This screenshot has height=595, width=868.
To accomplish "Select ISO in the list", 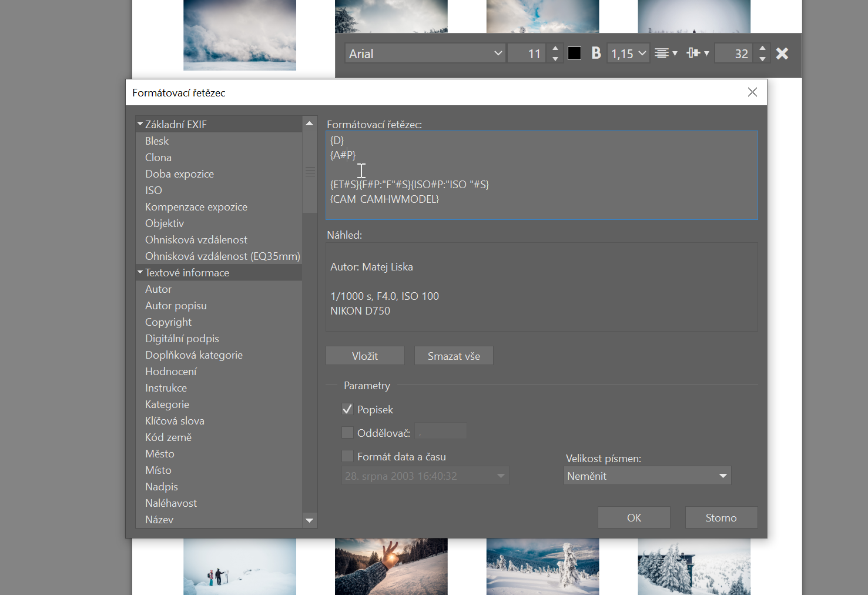I will coord(219,190).
